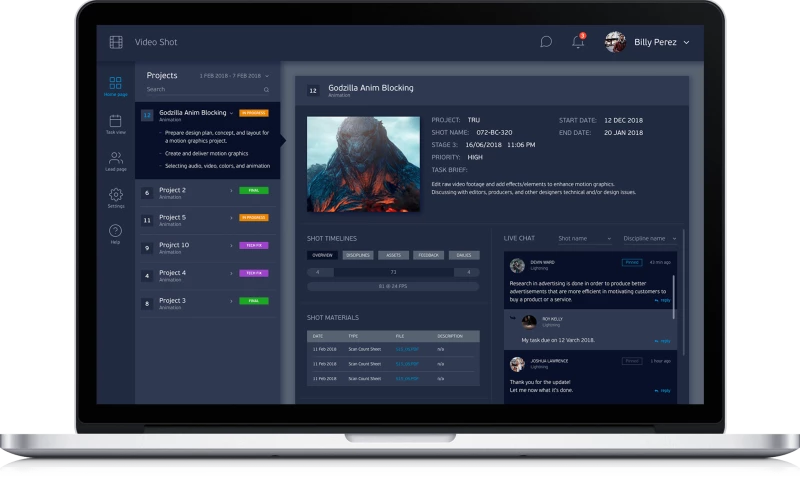
Task: Click the Final badge on Project 3
Action: (x=254, y=301)
